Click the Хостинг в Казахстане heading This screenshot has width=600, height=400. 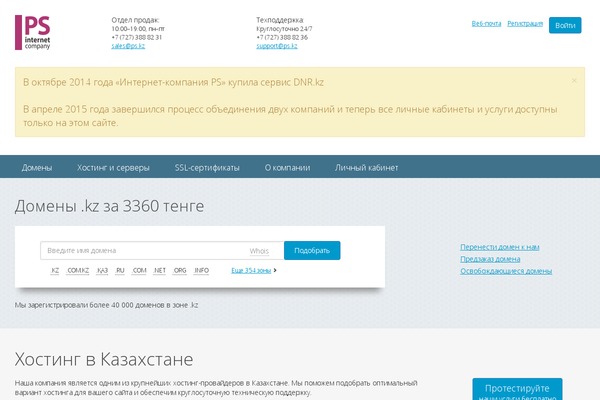(x=104, y=359)
